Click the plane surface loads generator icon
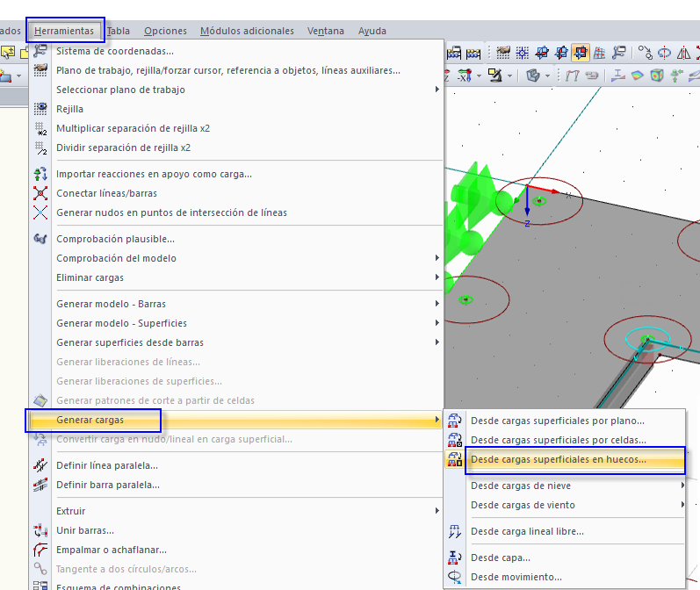700x590 pixels. point(454,421)
